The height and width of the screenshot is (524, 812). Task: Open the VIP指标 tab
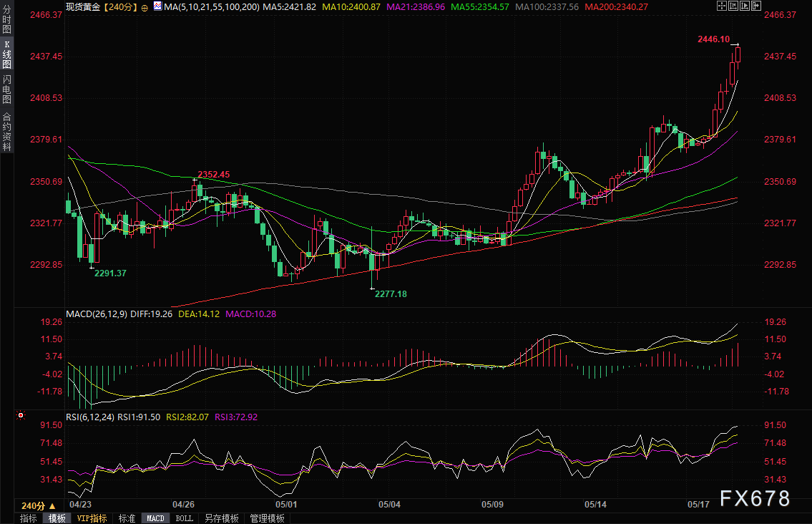click(x=92, y=518)
